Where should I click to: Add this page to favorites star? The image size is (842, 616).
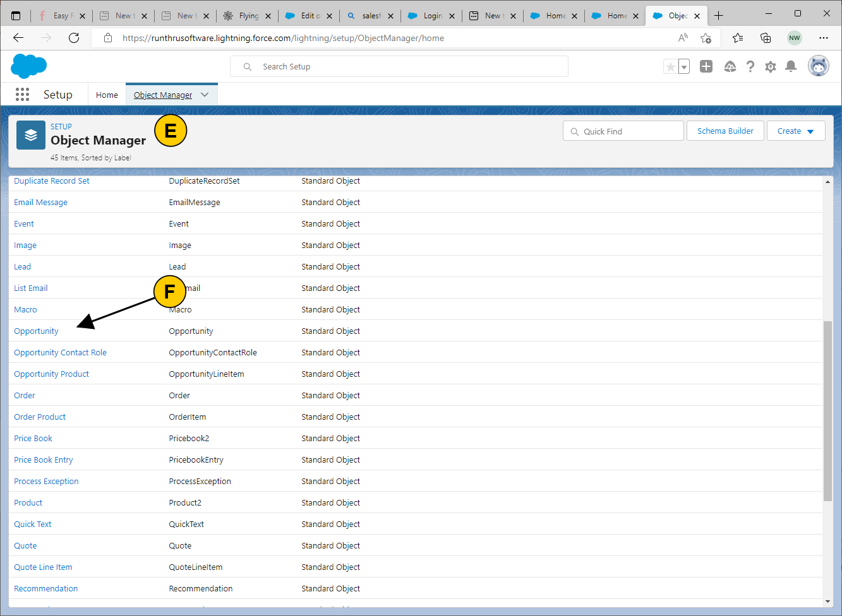click(670, 67)
